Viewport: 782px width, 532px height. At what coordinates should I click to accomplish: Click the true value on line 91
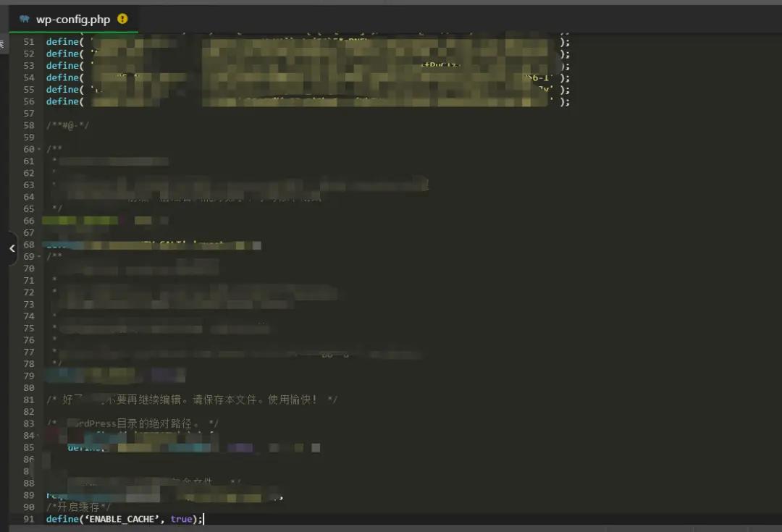[x=181, y=519]
